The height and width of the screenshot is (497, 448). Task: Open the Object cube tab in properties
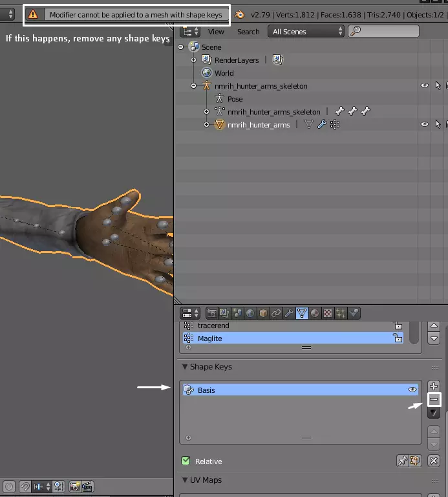[x=263, y=313]
